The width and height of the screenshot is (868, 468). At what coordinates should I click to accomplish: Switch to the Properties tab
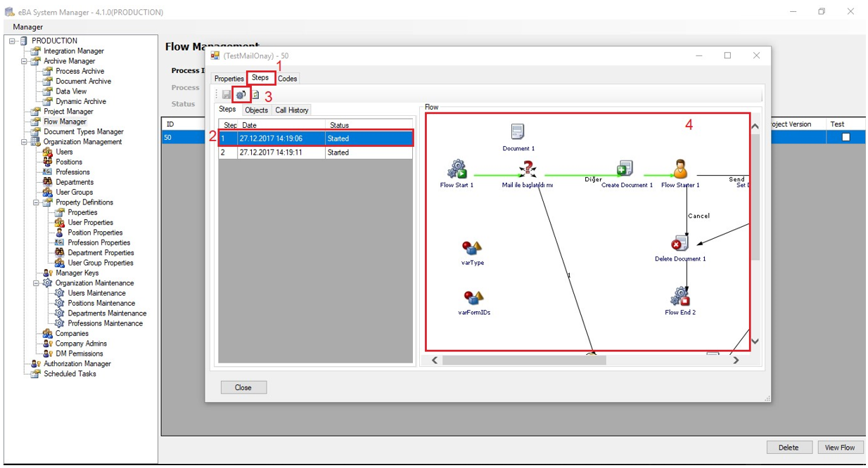229,79
